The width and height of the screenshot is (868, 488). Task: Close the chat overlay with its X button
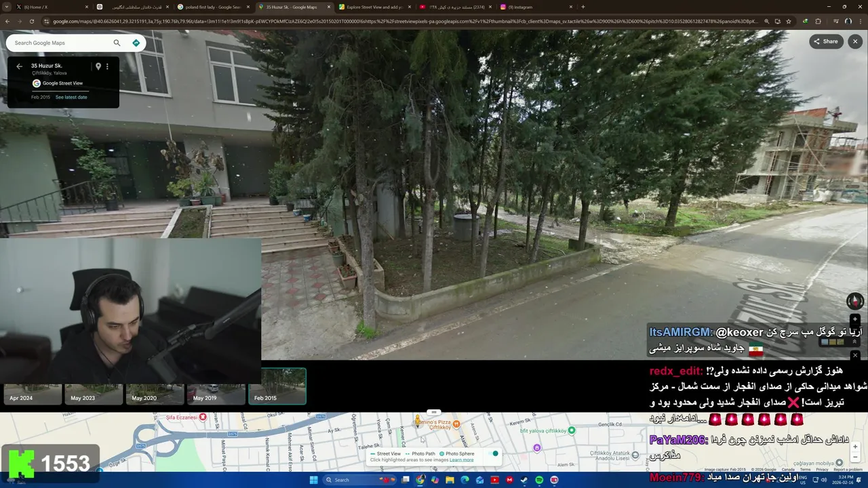coord(855,354)
